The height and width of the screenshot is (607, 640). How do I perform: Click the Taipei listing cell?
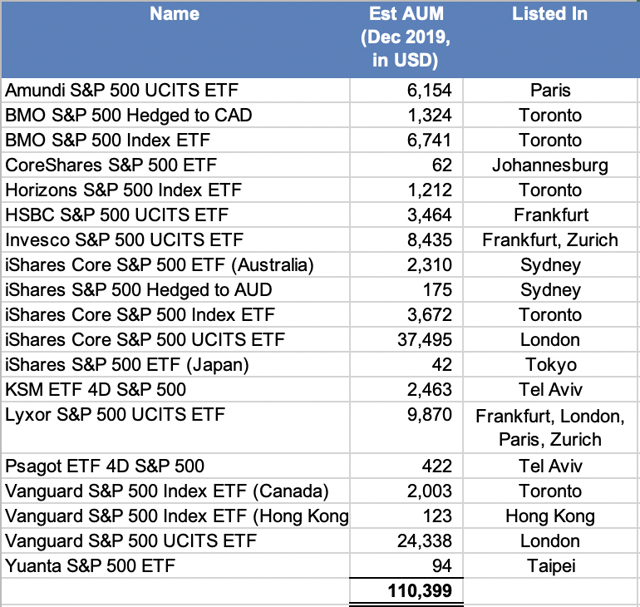pos(549,566)
